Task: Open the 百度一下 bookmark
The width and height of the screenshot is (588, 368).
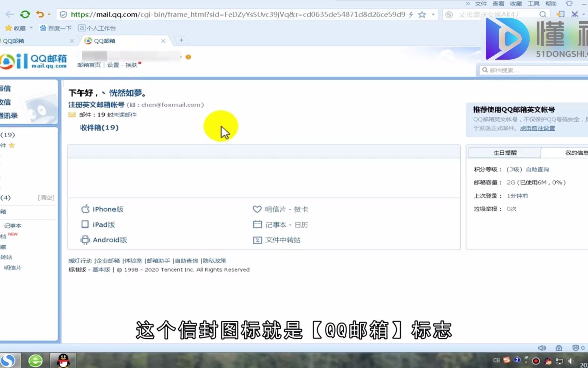Action: click(56, 28)
